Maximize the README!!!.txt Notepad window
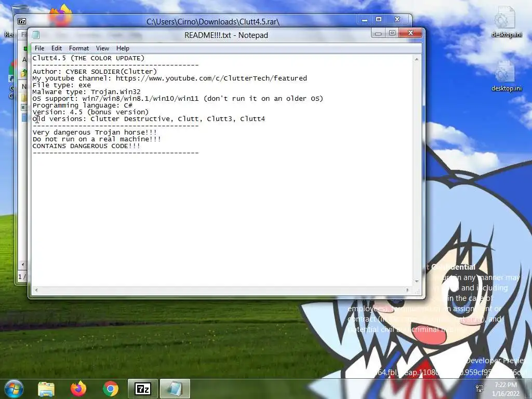Image resolution: width=532 pixels, height=399 pixels. pyautogui.click(x=392, y=33)
